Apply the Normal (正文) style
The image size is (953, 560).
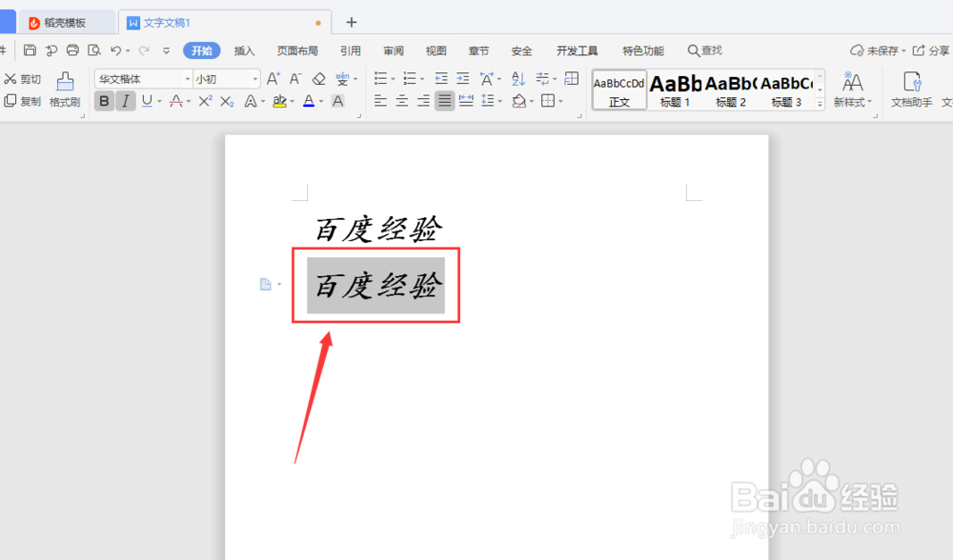[619, 90]
